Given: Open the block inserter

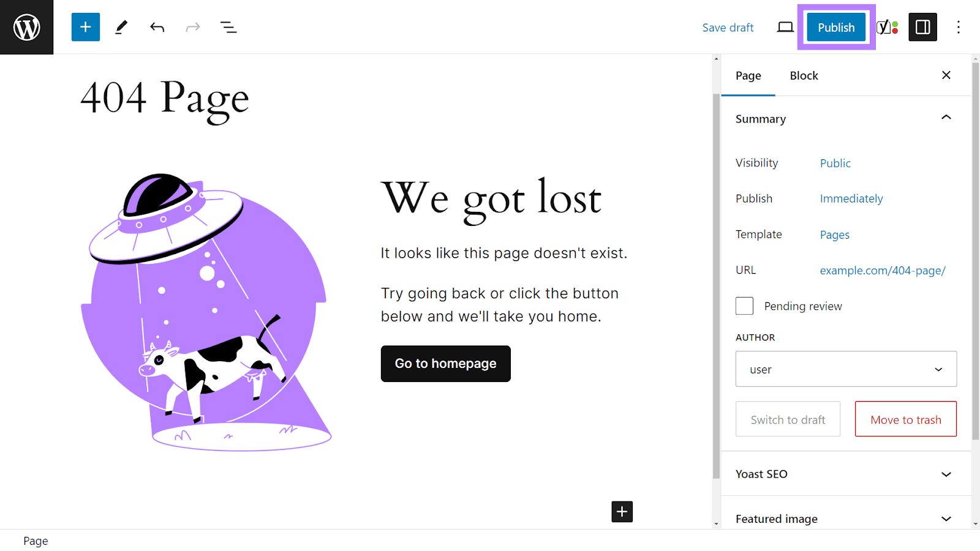Looking at the screenshot, I should 85,26.
